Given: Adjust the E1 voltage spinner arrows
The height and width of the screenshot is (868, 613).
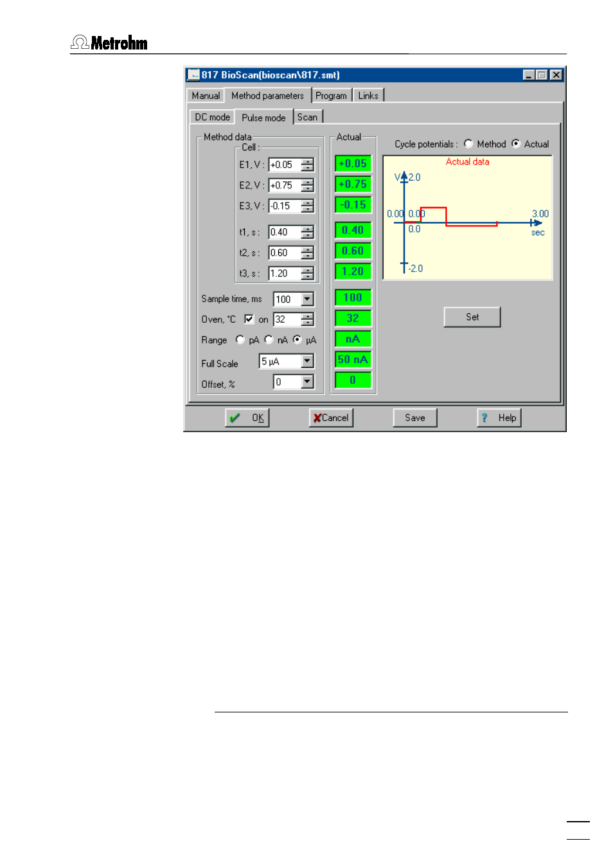Looking at the screenshot, I should (308, 165).
